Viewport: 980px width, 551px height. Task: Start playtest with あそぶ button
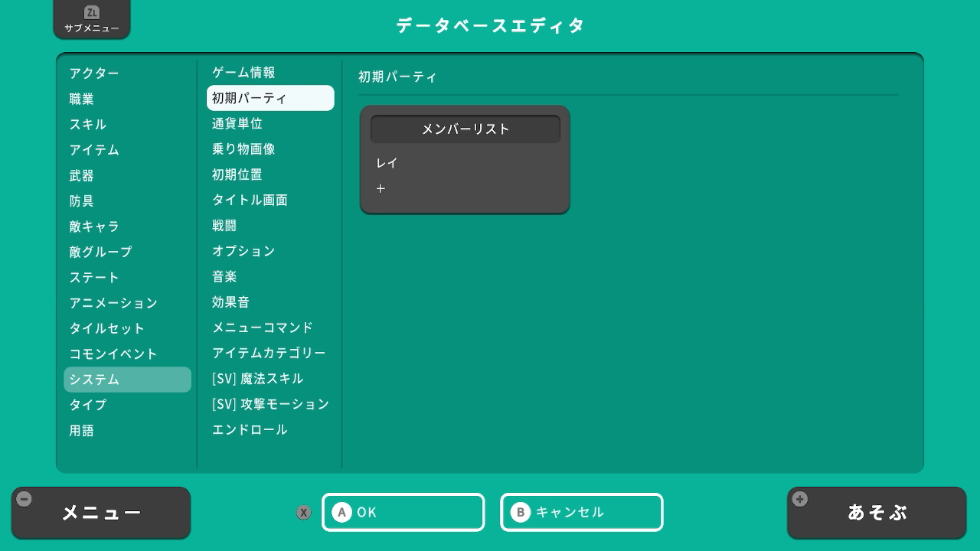point(877,513)
